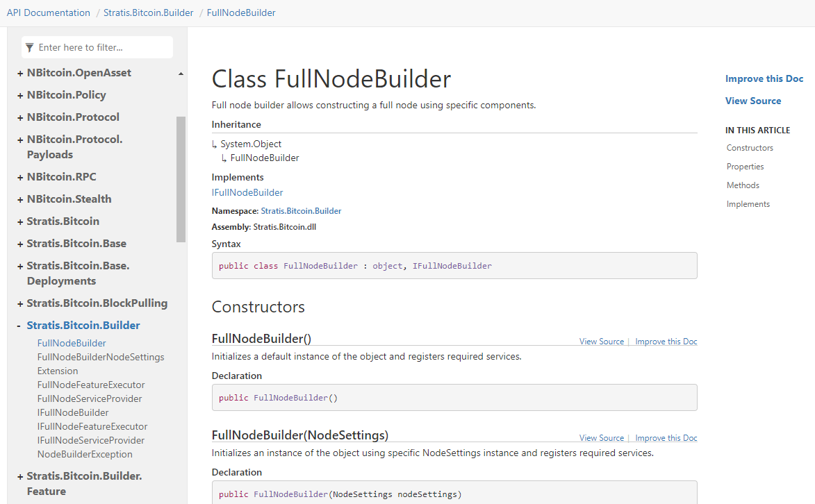Collapse the Stratis.Bitcoin.Builder namespace
This screenshot has width=815, height=504.
(19, 326)
